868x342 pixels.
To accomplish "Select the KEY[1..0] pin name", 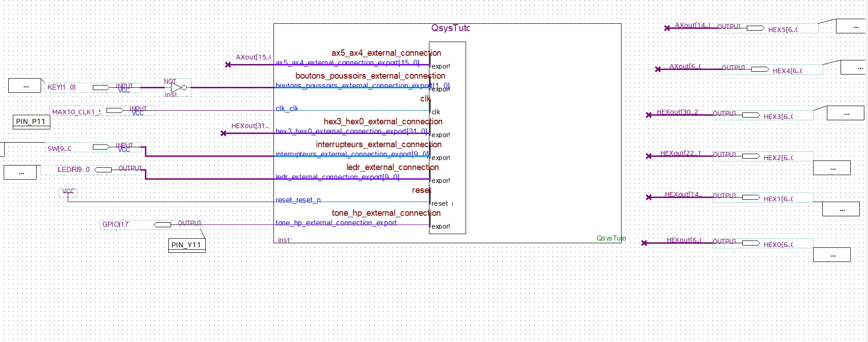I will coord(62,87).
